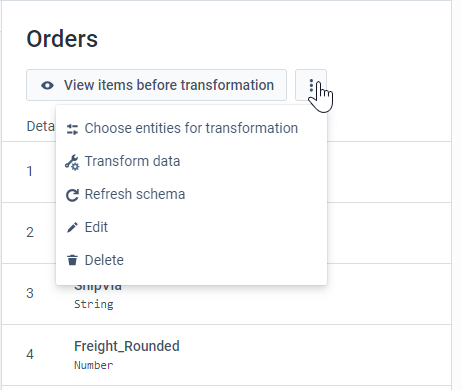Select the Freight_Rounded field row
Image resolution: width=462 pixels, height=390 pixels.
tap(227, 355)
